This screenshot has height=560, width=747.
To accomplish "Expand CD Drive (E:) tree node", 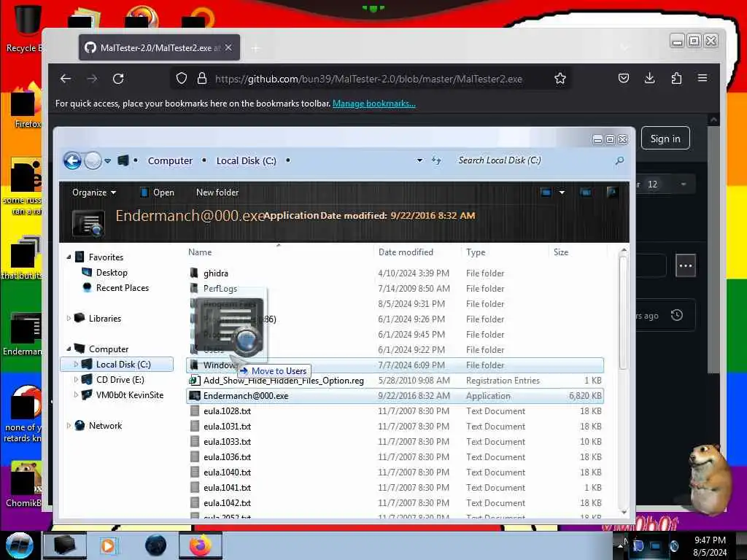I will (x=76, y=379).
